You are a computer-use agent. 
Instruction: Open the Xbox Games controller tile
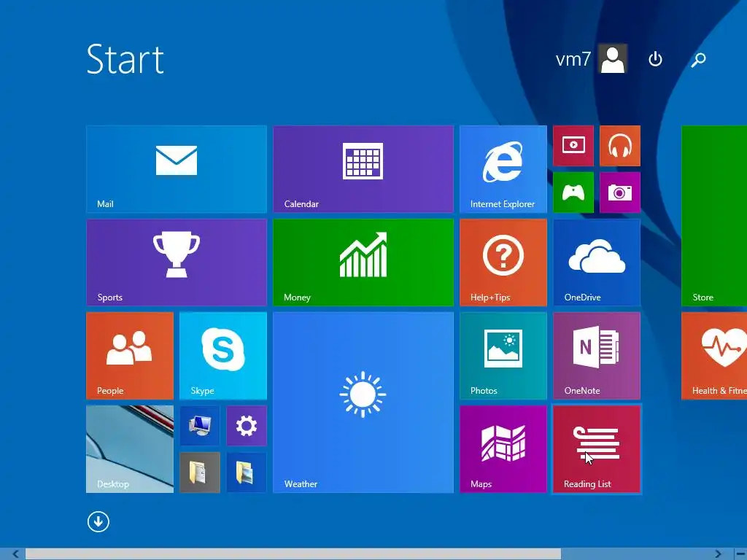click(573, 192)
